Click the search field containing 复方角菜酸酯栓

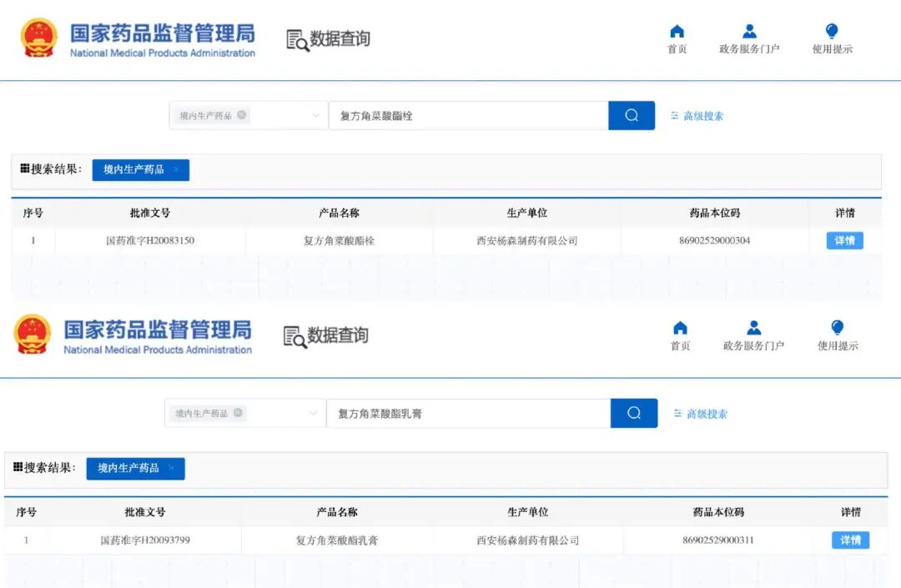coord(467,116)
